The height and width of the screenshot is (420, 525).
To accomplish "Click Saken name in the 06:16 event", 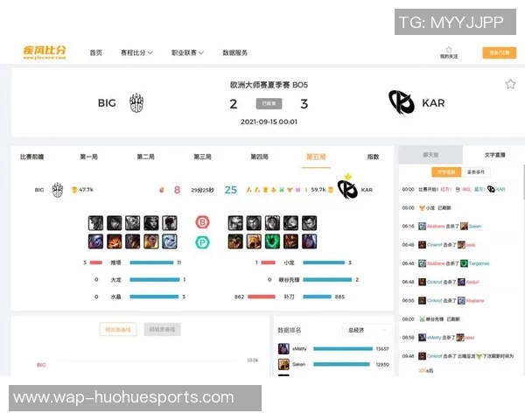I will [475, 227].
